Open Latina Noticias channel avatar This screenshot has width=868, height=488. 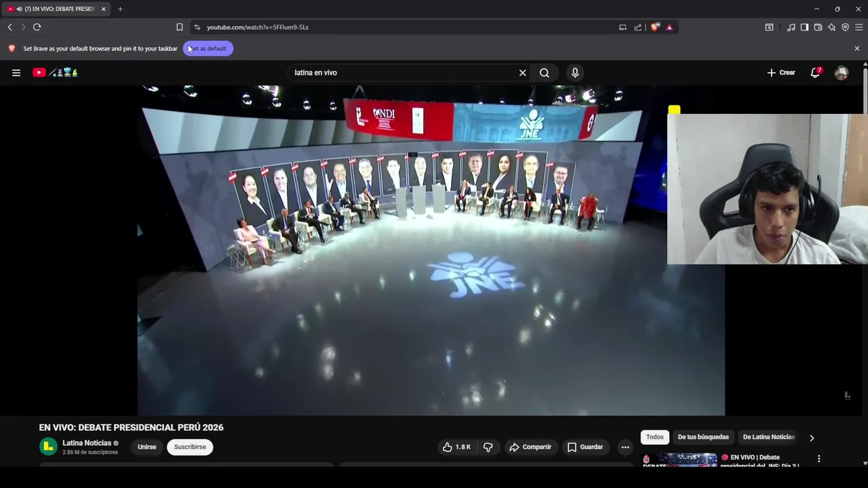point(48,447)
